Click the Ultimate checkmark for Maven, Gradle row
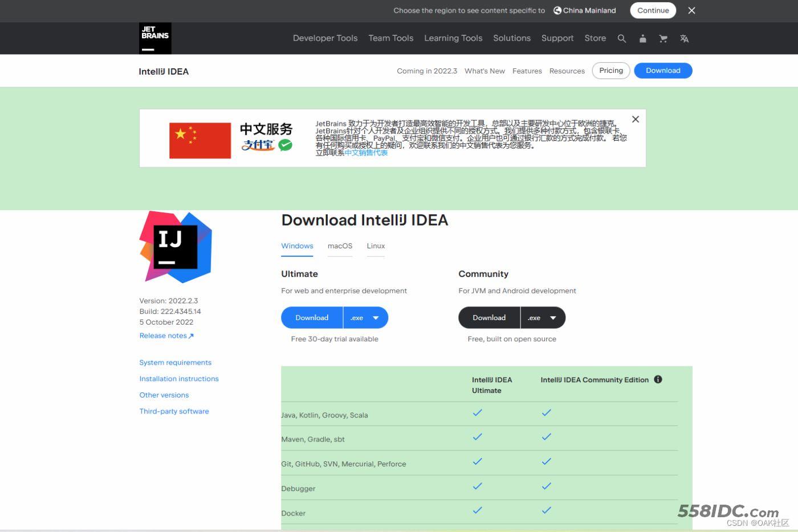 pyautogui.click(x=478, y=437)
